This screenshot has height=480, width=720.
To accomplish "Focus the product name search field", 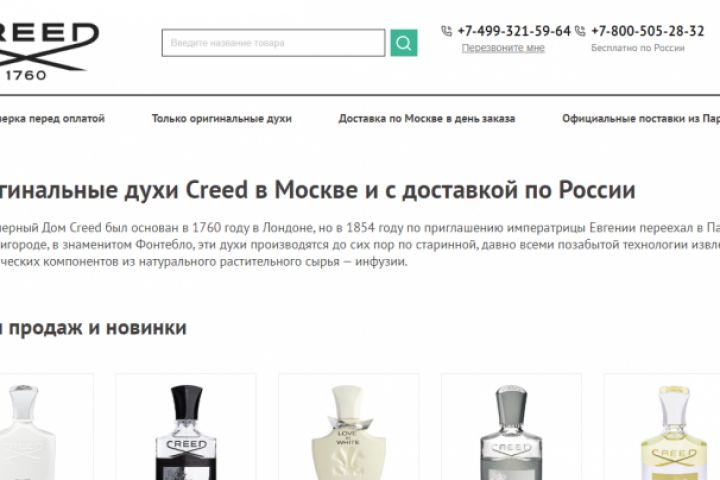I will coord(273,43).
